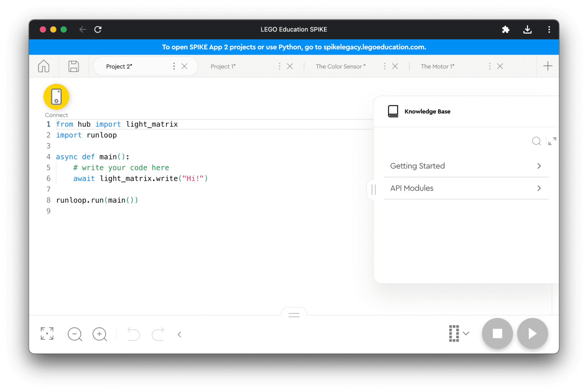Screen dimensions: 588x392
Task: Click the Knowledge Base search icon
Action: click(x=536, y=141)
